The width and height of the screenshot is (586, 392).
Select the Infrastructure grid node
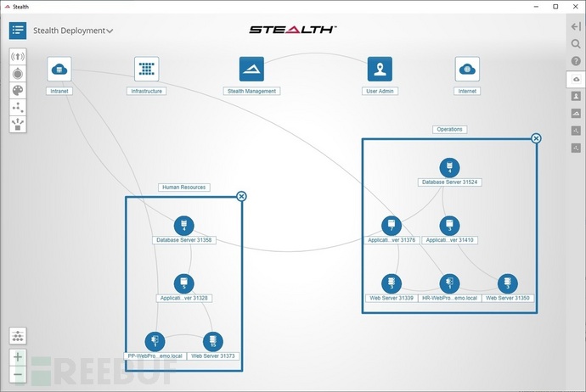(146, 69)
